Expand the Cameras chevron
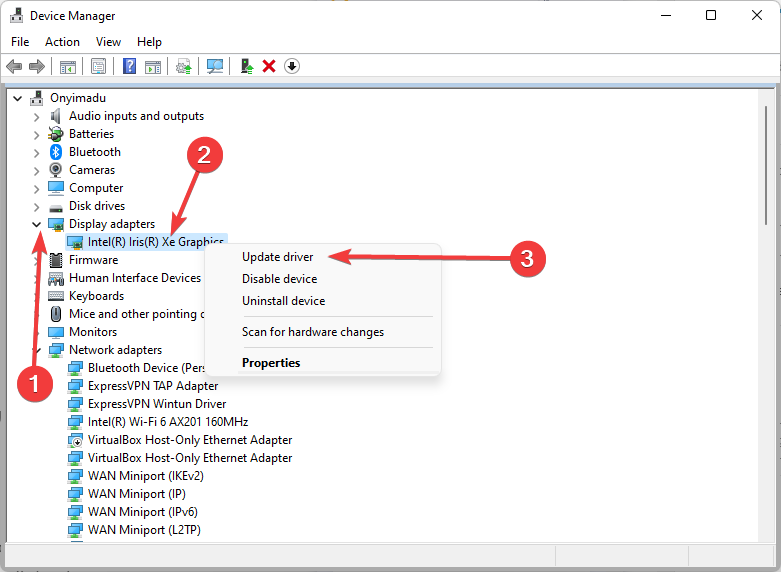Image resolution: width=781 pixels, height=572 pixels. tap(36, 171)
